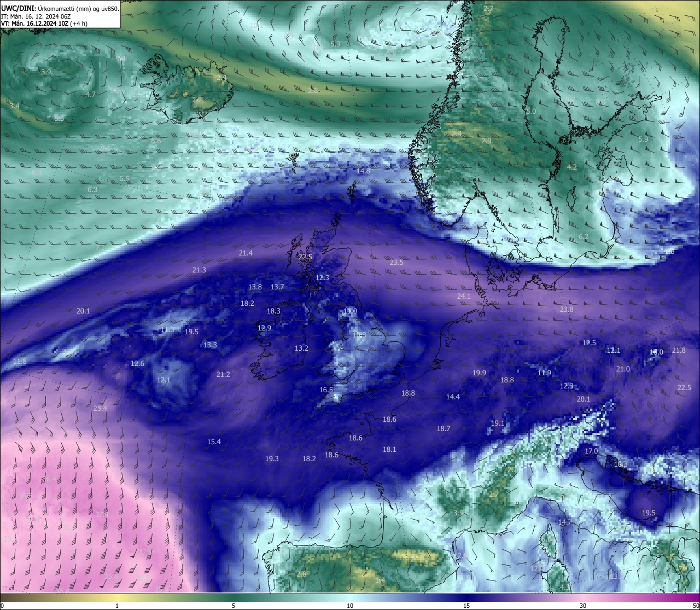
Task: Click the 4.7 value southwest of Iceland
Action: [91, 94]
